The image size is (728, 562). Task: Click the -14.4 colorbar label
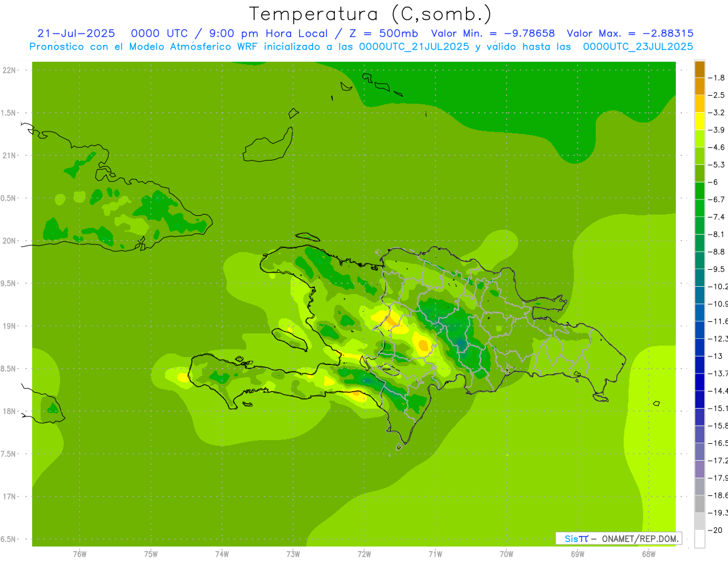(x=718, y=391)
